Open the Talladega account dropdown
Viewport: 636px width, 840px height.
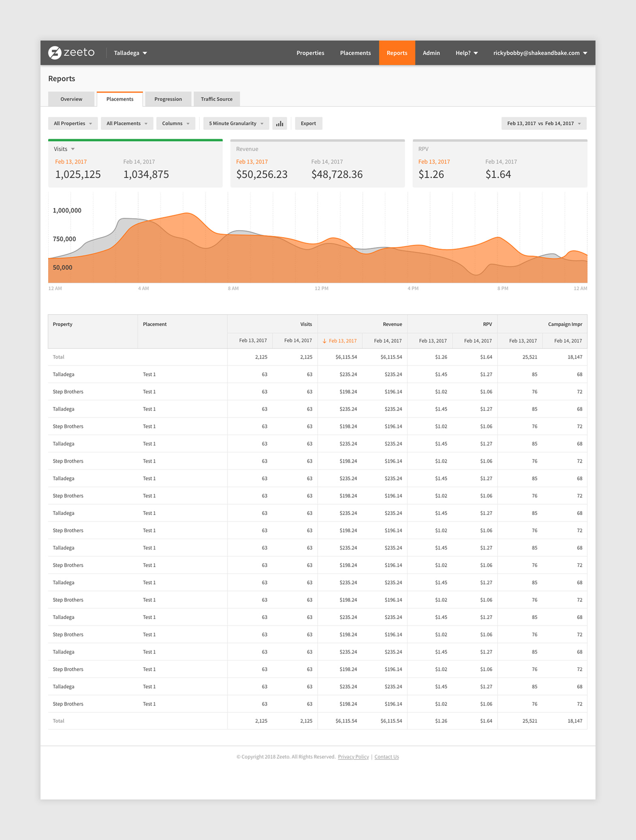[x=130, y=53]
